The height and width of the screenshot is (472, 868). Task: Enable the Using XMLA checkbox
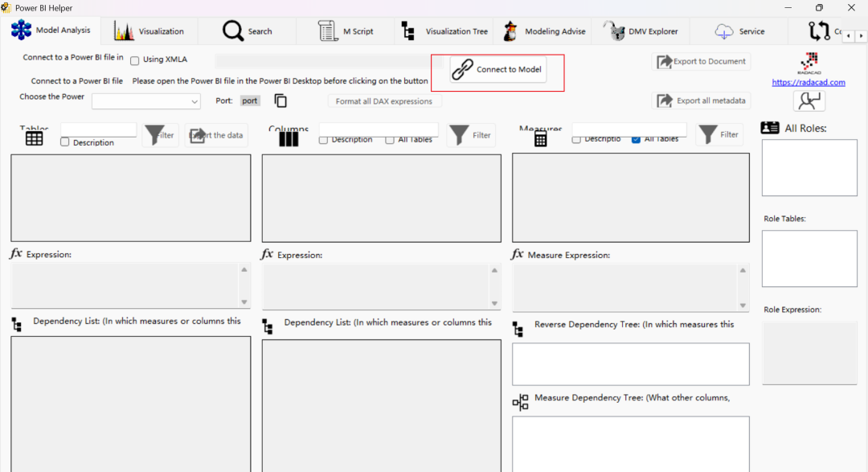134,60
